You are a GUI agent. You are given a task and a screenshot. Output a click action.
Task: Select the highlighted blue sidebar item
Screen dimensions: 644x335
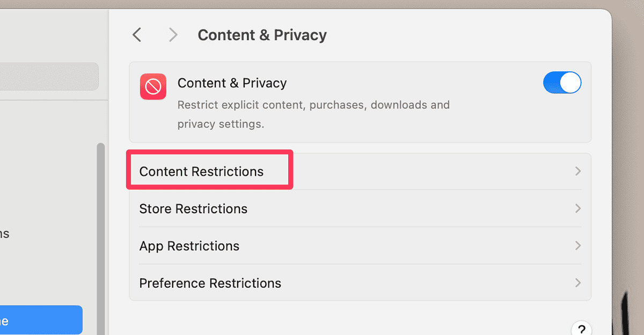[40, 319]
